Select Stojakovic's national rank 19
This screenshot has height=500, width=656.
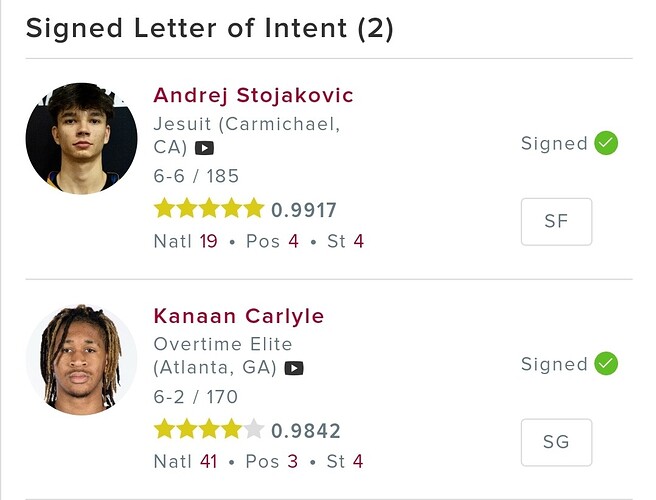click(208, 241)
